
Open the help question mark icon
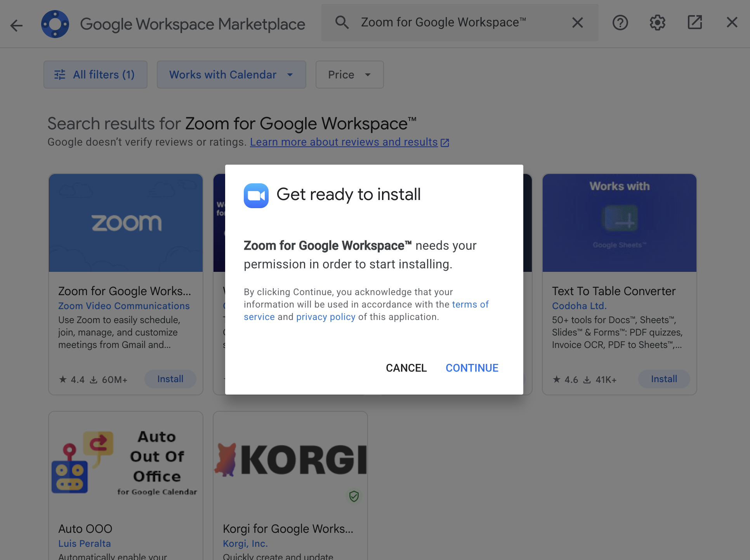click(620, 23)
